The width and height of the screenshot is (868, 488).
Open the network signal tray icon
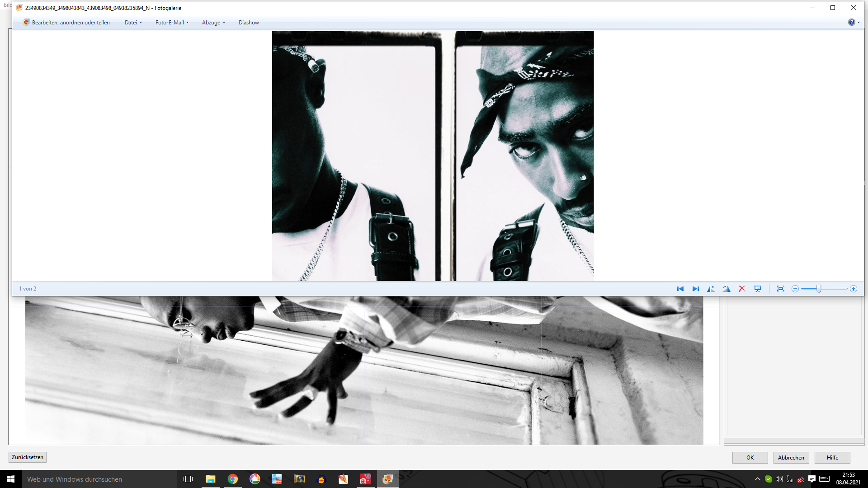coord(790,479)
